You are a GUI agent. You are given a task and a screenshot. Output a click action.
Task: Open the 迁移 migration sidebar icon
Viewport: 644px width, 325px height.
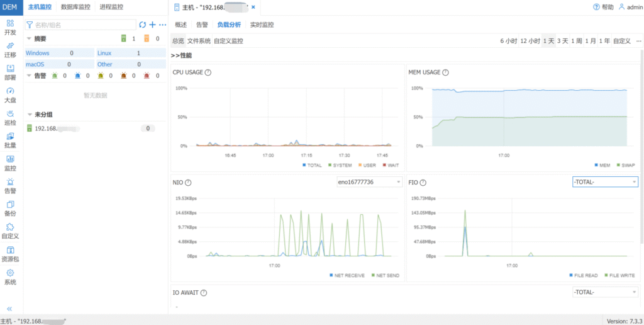click(11, 49)
